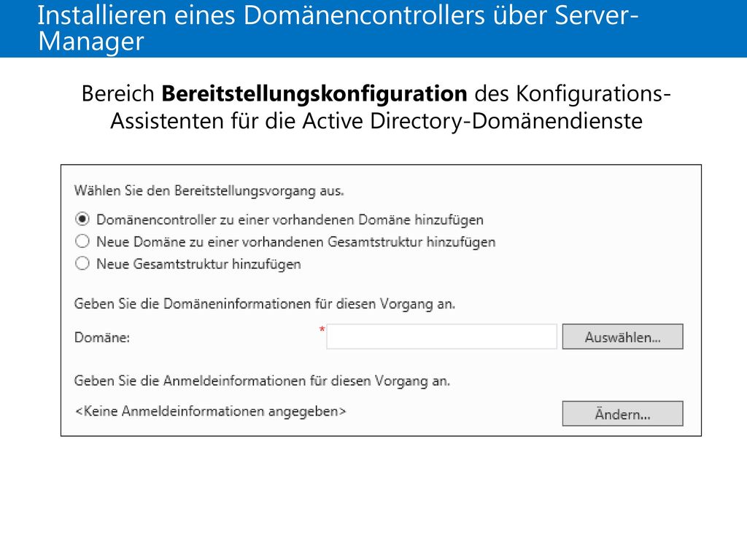Click the 'Domäne:' field label
This screenshot has width=747, height=560.
click(102, 337)
